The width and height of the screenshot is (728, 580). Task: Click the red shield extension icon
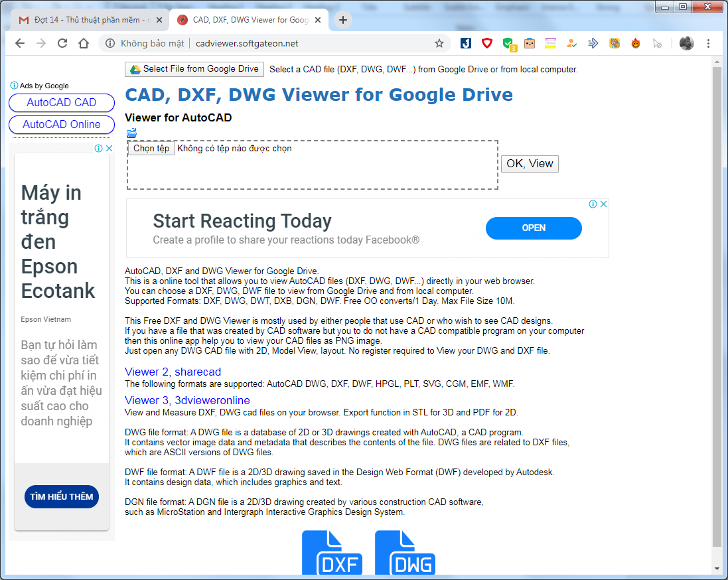487,44
